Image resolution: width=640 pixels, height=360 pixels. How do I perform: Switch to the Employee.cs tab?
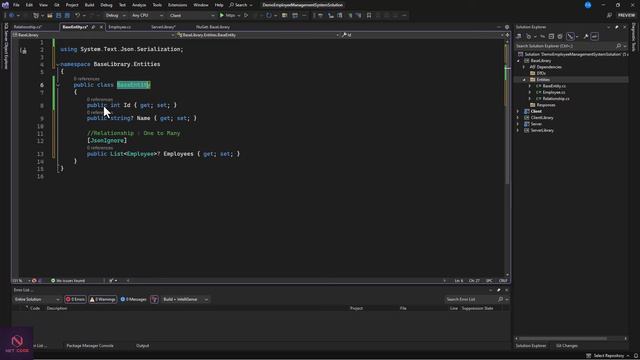click(x=120, y=27)
